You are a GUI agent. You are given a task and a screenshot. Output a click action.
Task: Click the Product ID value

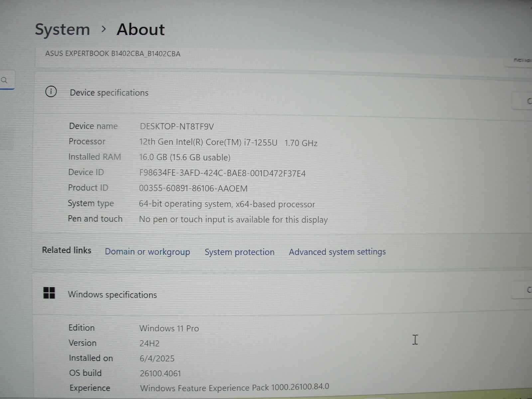(x=193, y=188)
